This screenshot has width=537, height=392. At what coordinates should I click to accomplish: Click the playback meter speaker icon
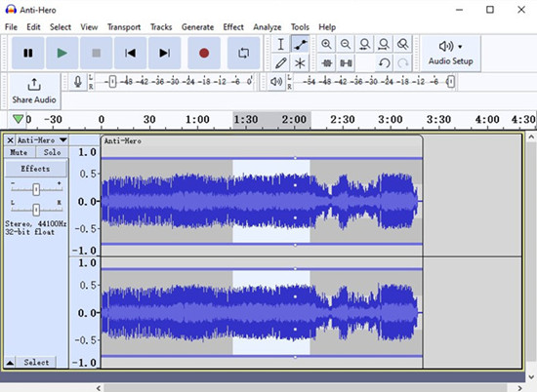tap(276, 82)
